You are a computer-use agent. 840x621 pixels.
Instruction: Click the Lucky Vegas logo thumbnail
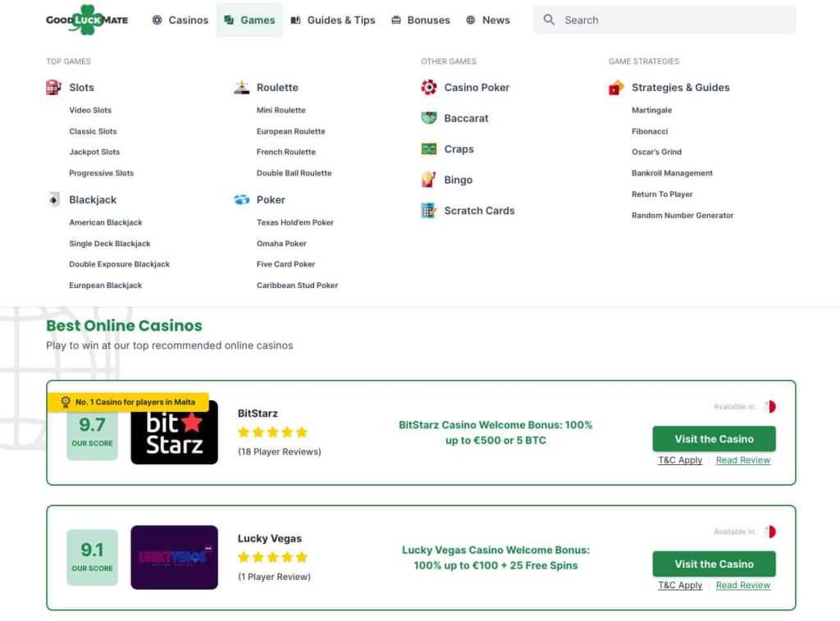pyautogui.click(x=174, y=557)
